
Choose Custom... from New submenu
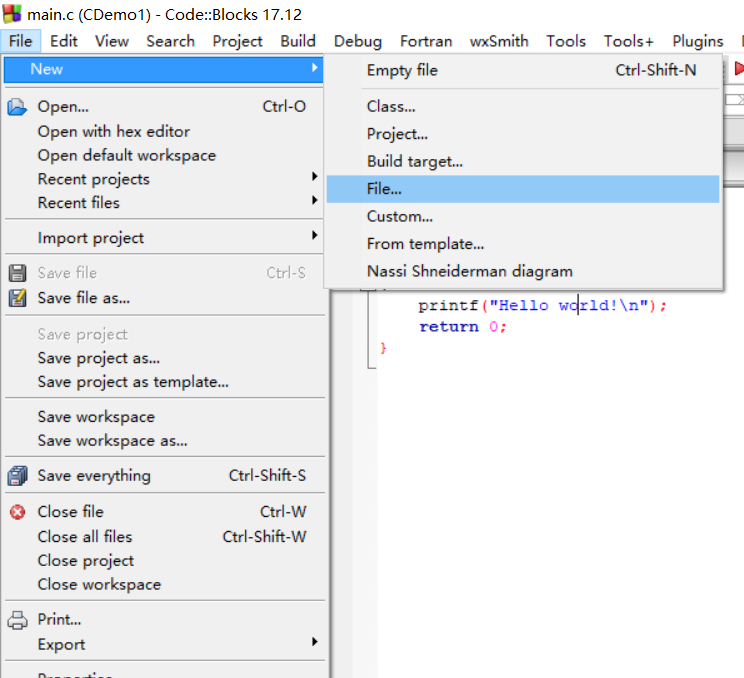523,216
